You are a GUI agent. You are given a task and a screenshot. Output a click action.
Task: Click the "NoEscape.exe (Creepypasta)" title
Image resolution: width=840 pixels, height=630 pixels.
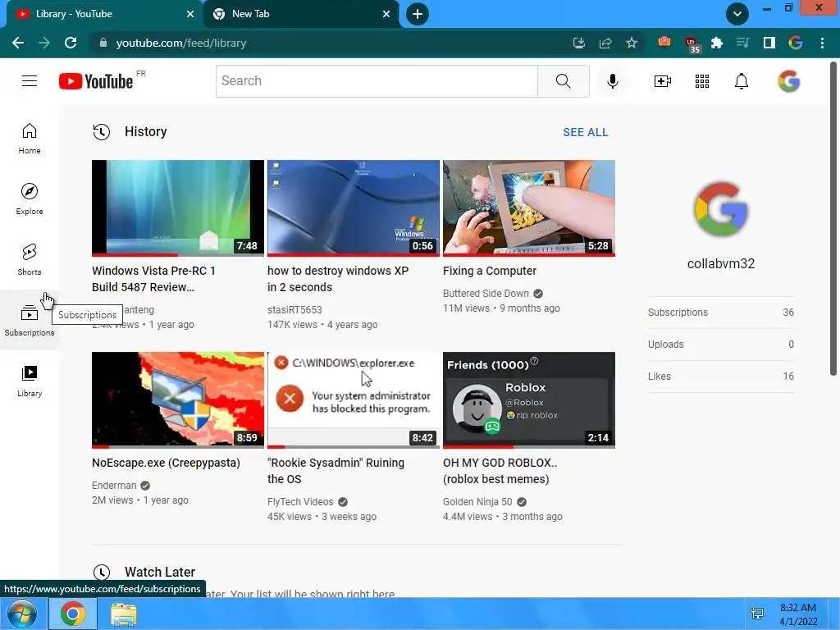click(166, 463)
